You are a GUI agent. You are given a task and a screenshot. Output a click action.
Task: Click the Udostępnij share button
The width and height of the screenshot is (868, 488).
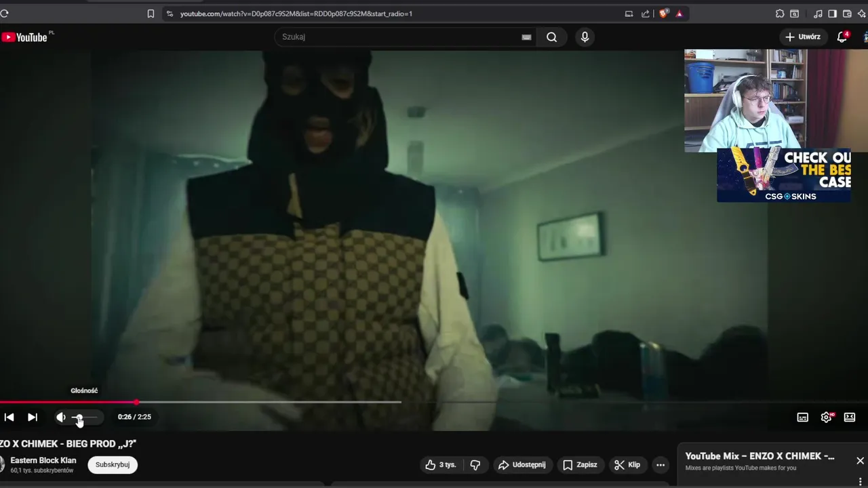(x=521, y=465)
